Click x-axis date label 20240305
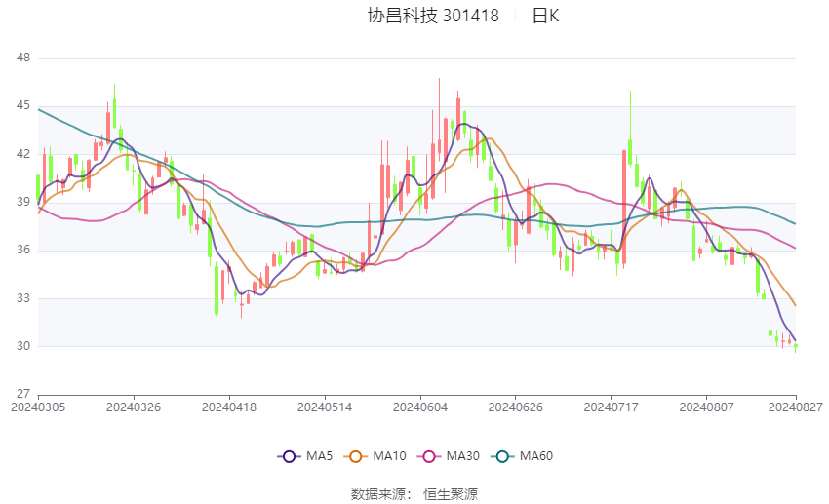 tap(38, 407)
